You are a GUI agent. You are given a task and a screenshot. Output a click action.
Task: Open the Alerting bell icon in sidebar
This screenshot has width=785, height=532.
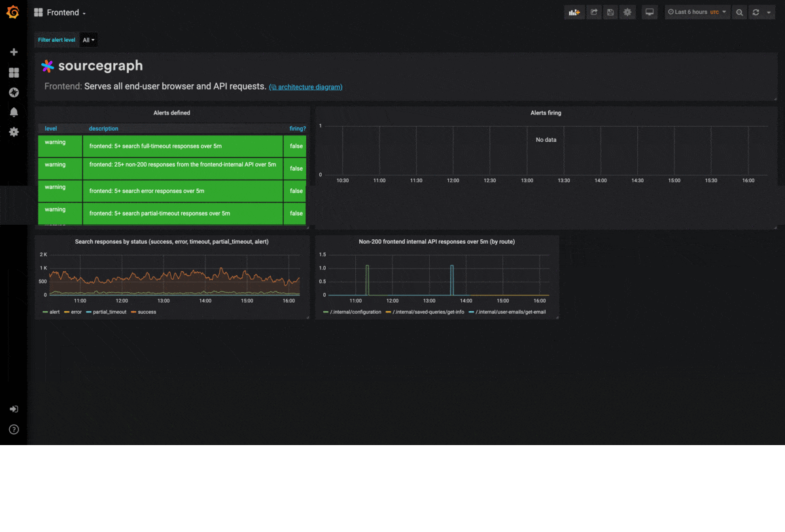click(14, 112)
